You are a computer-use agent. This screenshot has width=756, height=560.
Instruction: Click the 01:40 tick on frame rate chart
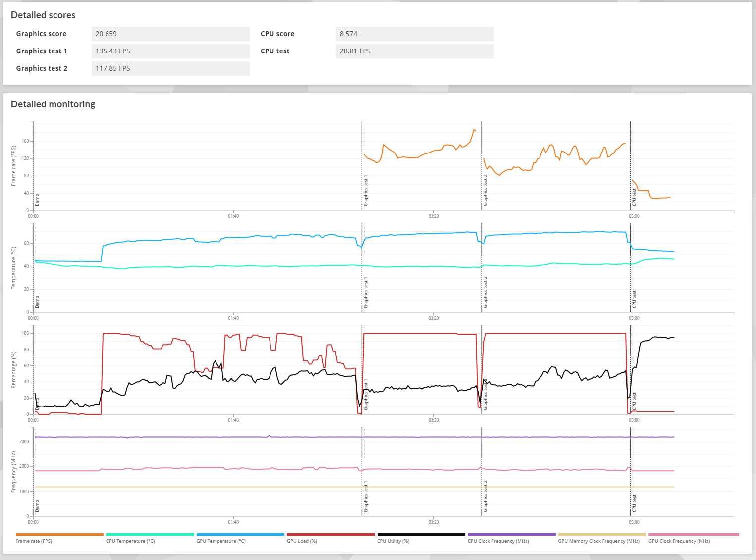point(233,216)
